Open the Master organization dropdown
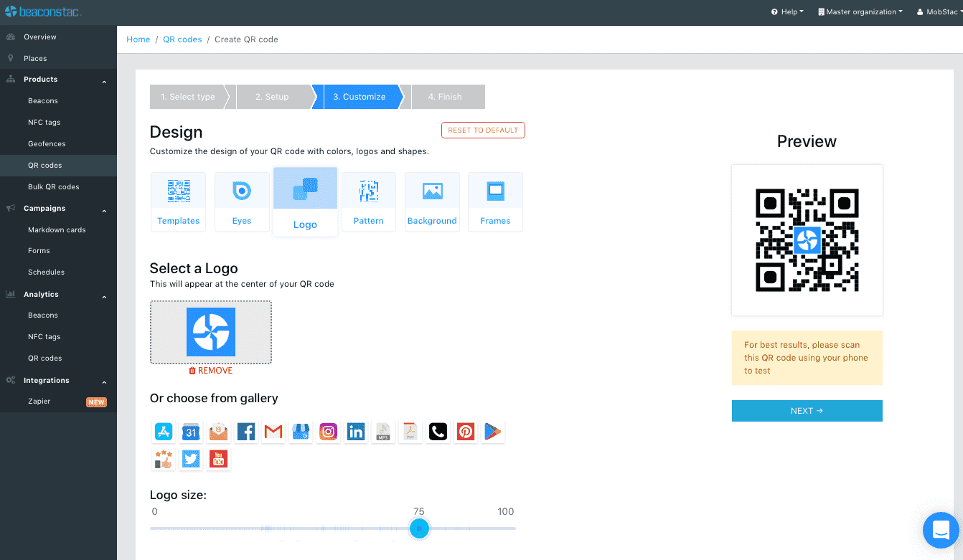Screen dimensions: 963x560 [x=860, y=12]
